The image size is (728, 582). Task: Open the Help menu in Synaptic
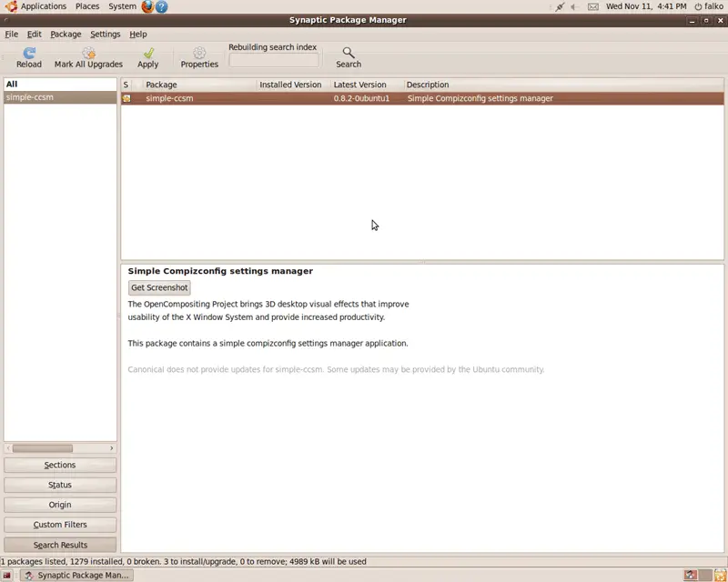tap(138, 35)
